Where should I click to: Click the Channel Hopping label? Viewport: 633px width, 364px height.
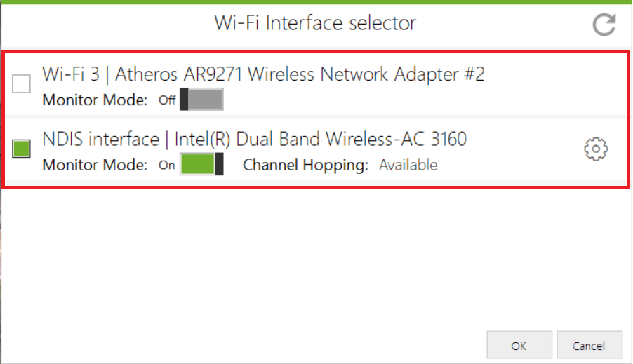pos(305,165)
